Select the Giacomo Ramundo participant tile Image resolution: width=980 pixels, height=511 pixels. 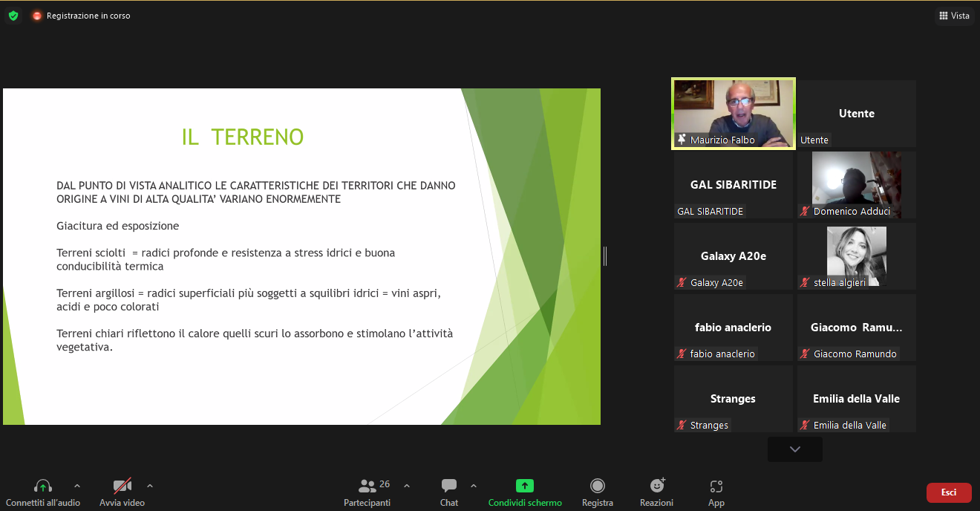857,328
